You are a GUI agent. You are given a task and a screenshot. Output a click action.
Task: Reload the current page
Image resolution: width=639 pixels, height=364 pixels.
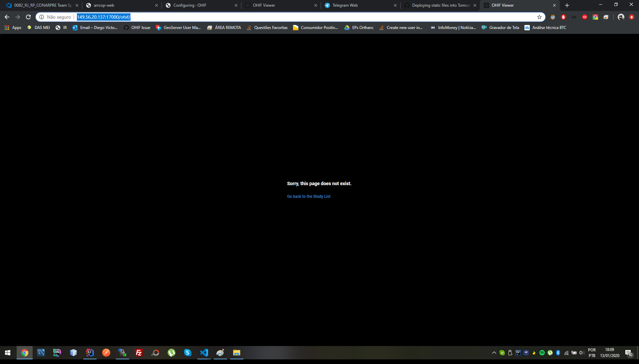tap(28, 17)
